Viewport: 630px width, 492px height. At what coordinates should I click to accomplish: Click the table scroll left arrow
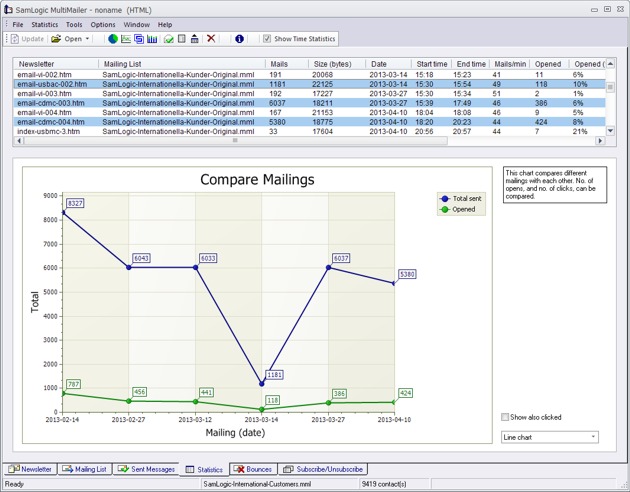pyautogui.click(x=18, y=141)
